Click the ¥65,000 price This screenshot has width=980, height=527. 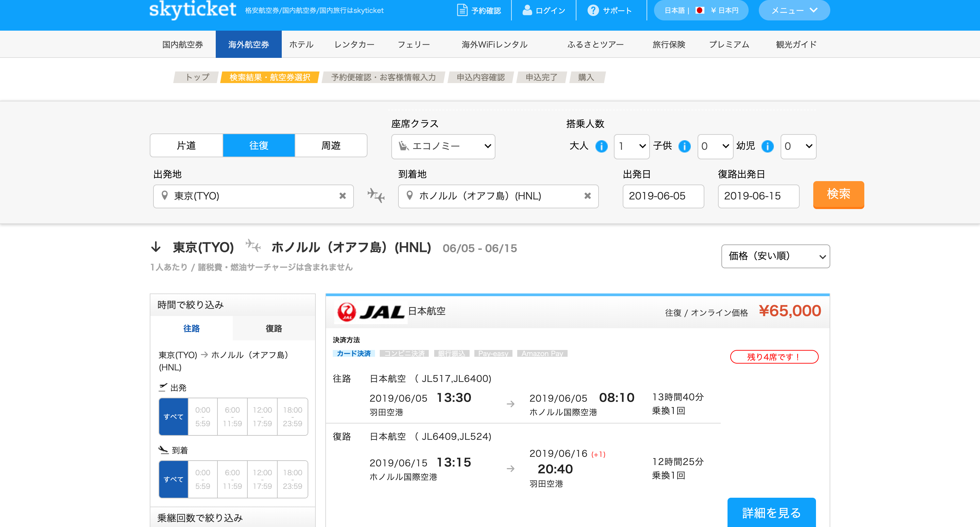[790, 311]
